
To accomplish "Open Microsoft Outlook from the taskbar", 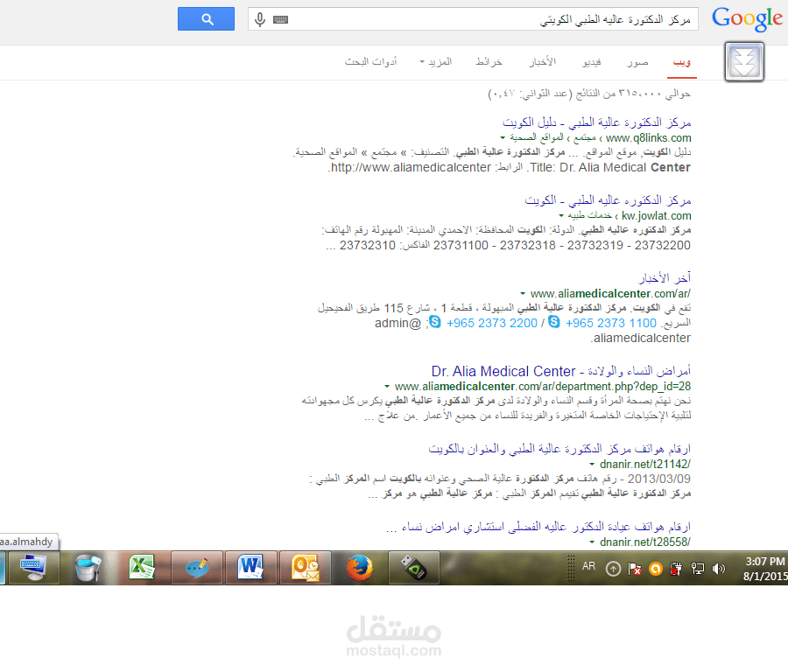I will click(x=305, y=568).
